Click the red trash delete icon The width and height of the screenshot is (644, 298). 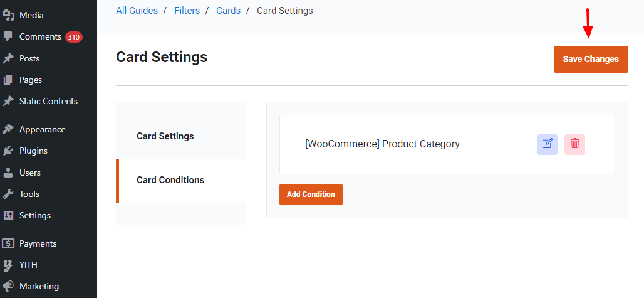click(x=574, y=144)
